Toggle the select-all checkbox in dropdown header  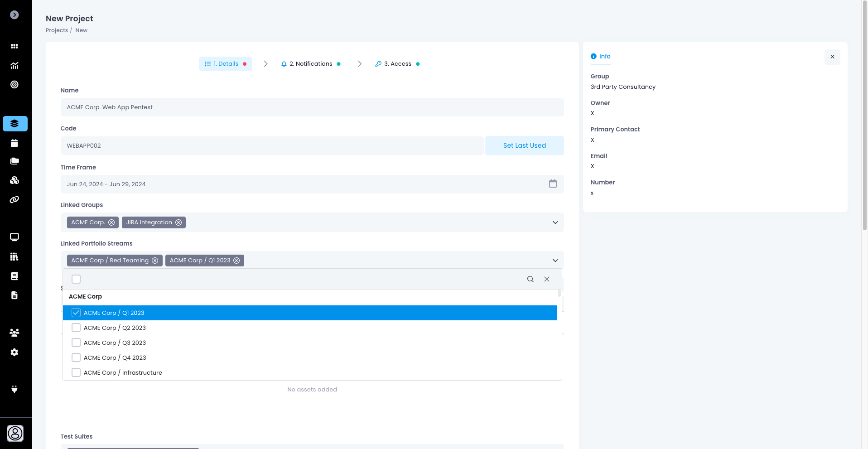pyautogui.click(x=76, y=279)
